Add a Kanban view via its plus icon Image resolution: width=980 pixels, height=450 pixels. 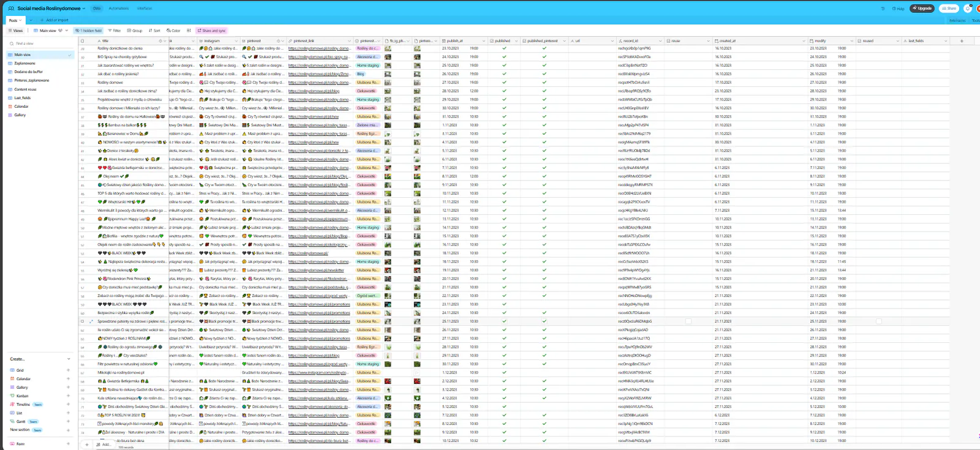(x=68, y=396)
